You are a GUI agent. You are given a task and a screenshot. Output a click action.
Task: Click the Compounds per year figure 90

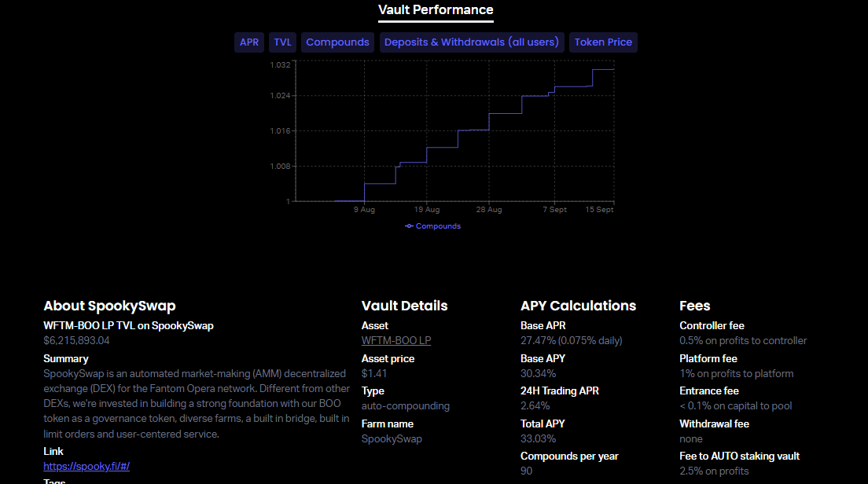(525, 471)
